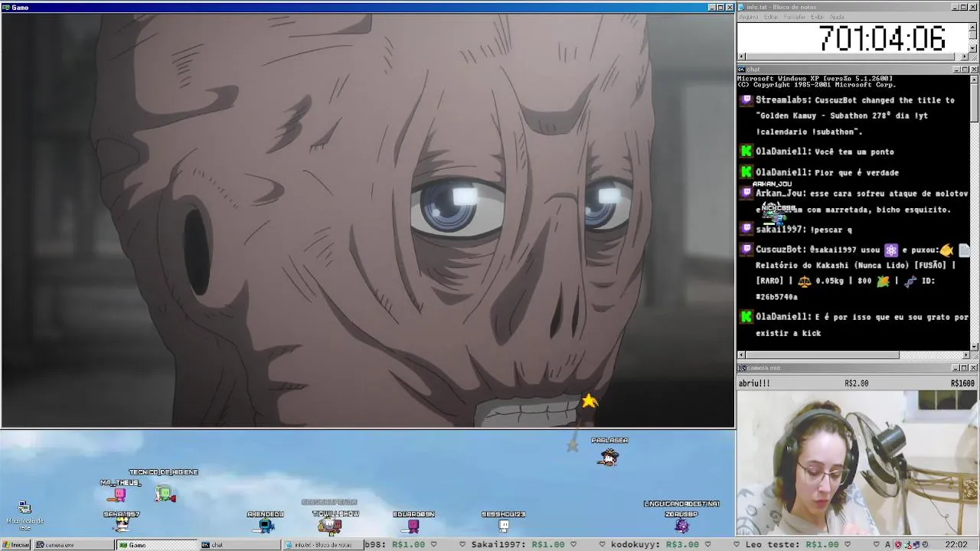Click the Notepad icon in info.txt title bar

tap(742, 8)
